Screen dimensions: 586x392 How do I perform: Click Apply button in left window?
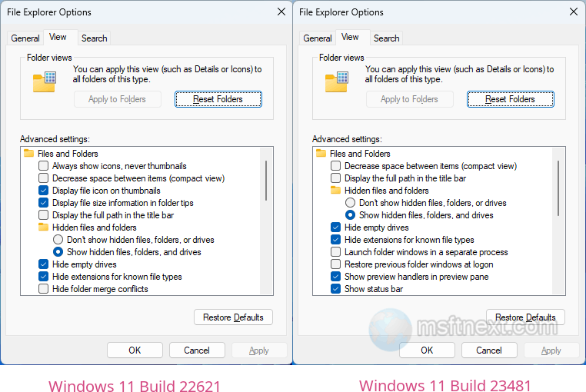coord(259,350)
